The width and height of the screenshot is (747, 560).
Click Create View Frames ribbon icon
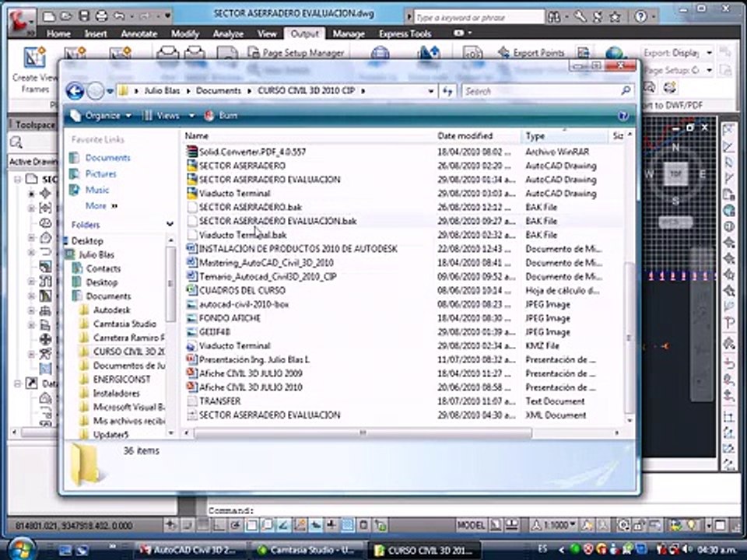click(35, 71)
